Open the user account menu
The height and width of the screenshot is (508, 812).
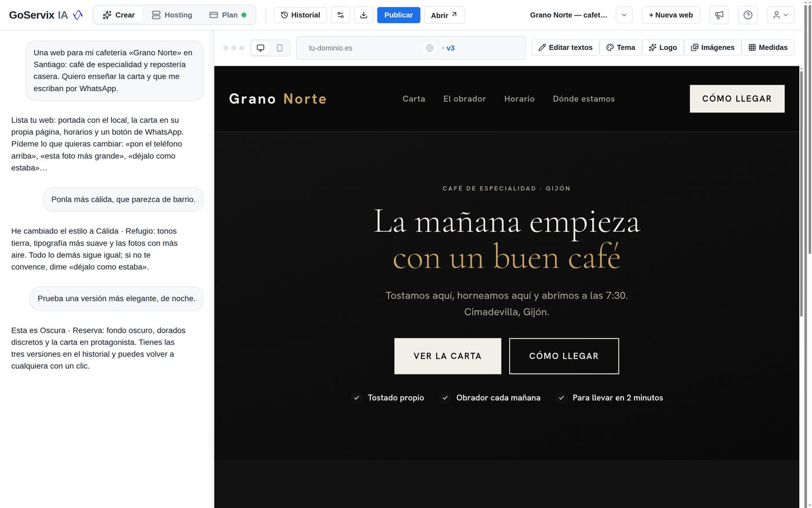781,15
